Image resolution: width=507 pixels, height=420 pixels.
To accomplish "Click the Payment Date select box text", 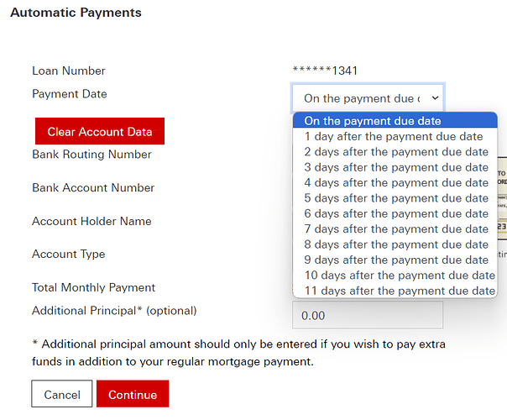I will tap(362, 98).
